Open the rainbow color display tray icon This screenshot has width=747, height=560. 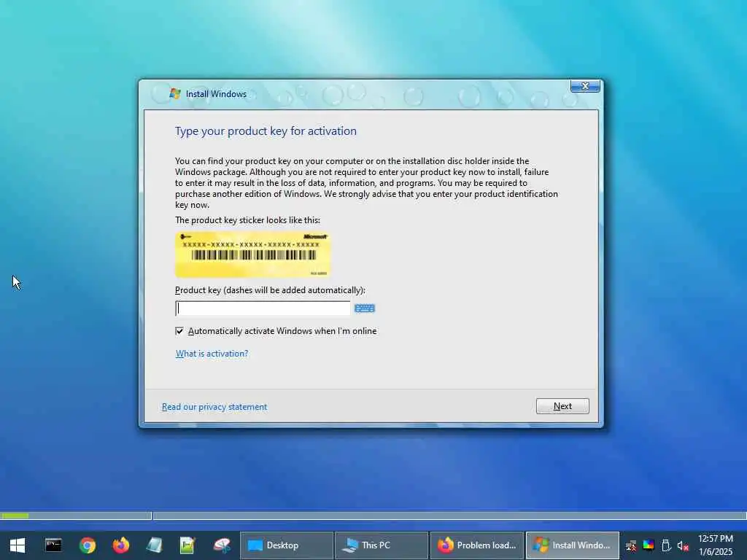tap(649, 545)
